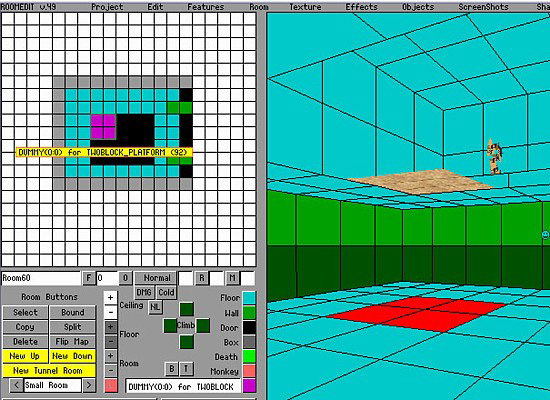This screenshot has height=400, width=550.
Task: Click the T button under Climb
Action: 186,368
